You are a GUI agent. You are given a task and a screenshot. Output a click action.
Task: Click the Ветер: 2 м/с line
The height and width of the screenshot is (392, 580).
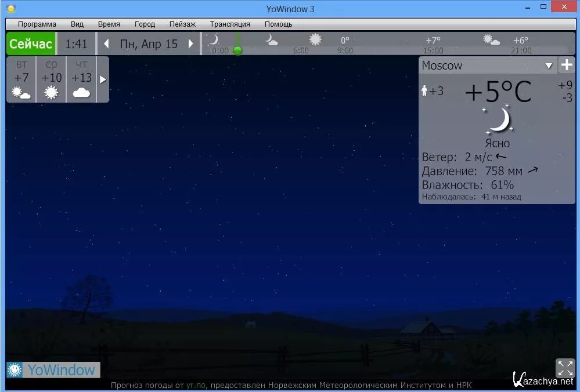point(464,157)
